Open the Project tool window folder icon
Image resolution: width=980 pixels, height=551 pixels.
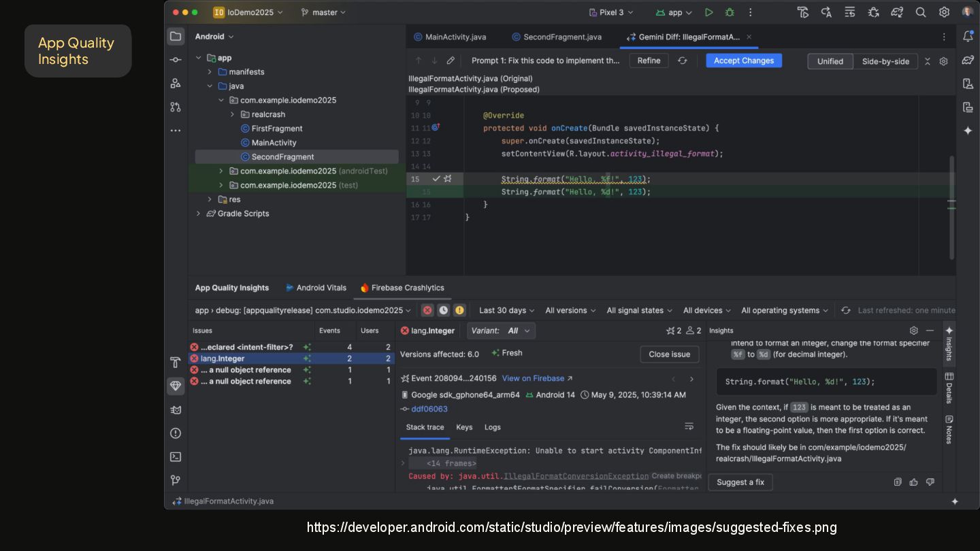pyautogui.click(x=176, y=37)
